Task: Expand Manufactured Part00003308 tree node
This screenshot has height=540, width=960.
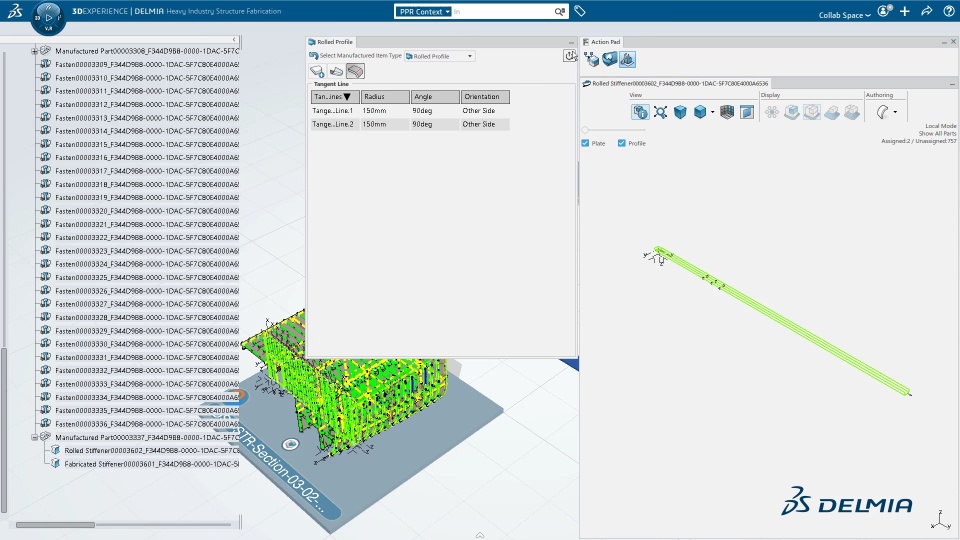Action: click(35, 51)
